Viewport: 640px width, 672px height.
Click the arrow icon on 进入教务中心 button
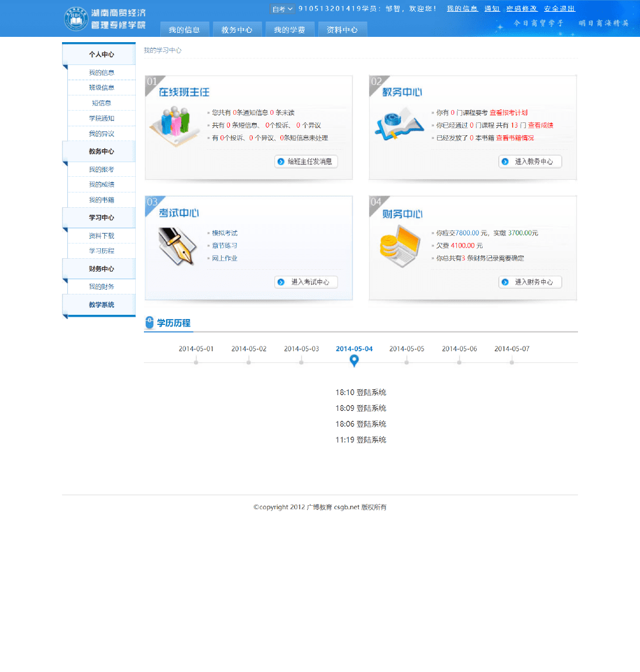coord(505,161)
